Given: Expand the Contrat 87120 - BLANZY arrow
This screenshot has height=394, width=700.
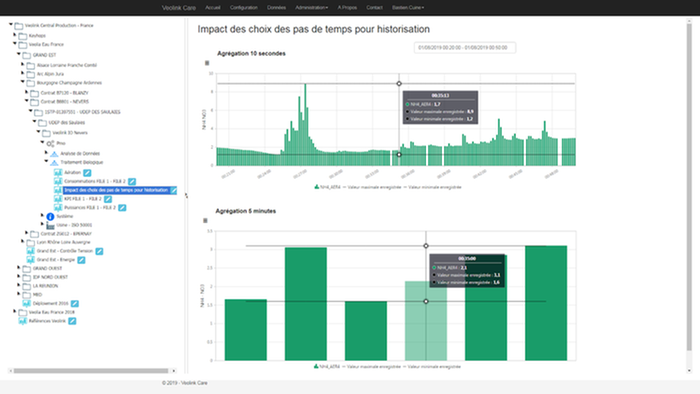Looking at the screenshot, I should click(x=27, y=91).
